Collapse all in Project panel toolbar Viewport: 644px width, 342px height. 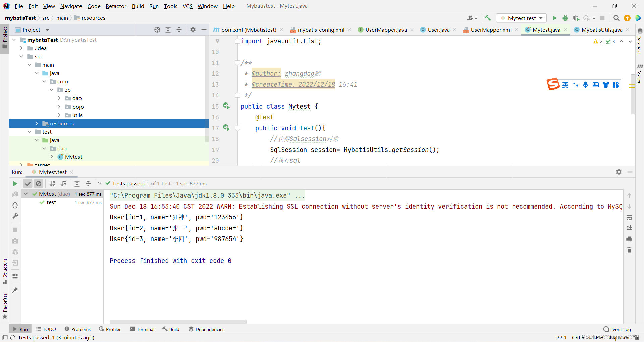coord(179,30)
